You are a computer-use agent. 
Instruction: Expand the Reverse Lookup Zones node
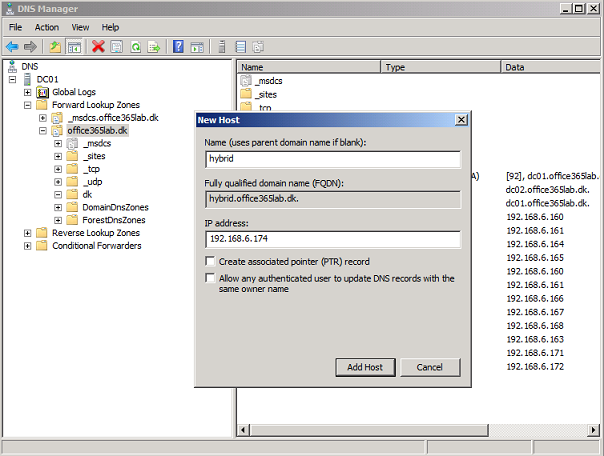(27, 233)
